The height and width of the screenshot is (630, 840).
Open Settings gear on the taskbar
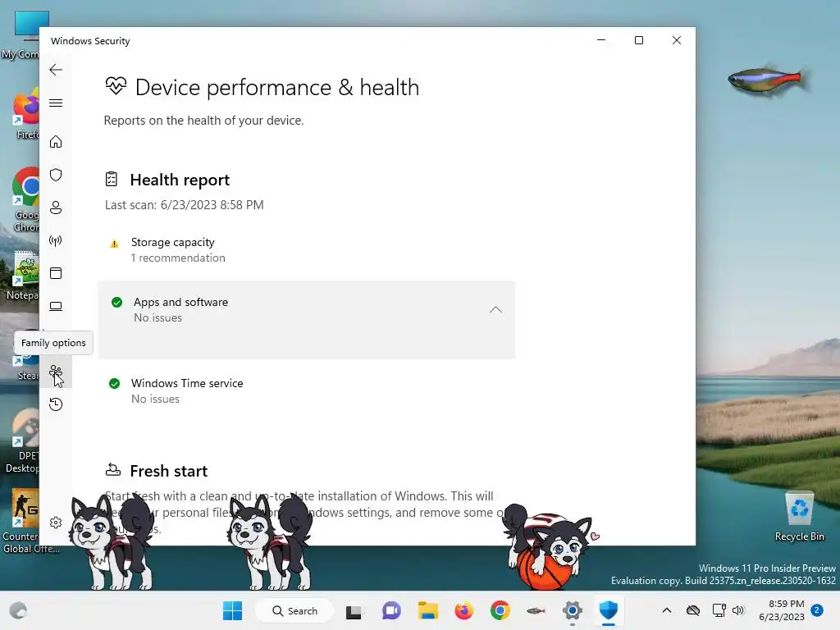point(572,610)
